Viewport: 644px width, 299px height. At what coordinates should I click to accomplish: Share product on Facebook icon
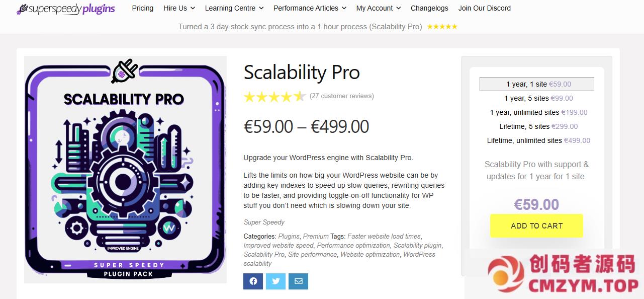point(253,281)
